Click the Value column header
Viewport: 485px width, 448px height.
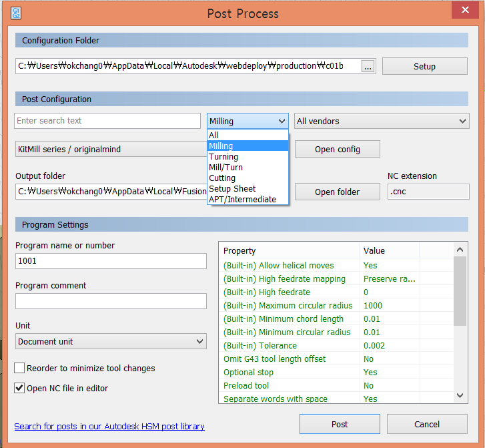(x=390, y=250)
